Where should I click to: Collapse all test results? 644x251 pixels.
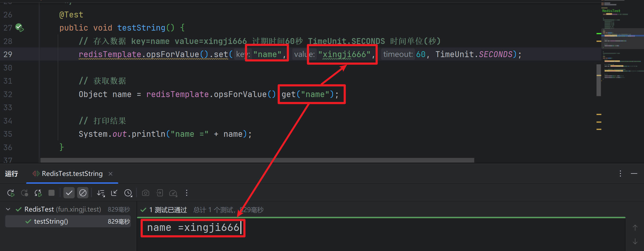(114, 193)
